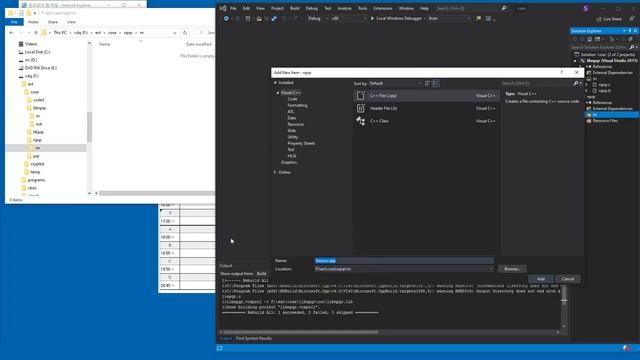Collapse the Visual C++ category node
The width and height of the screenshot is (640, 360).
pos(278,93)
